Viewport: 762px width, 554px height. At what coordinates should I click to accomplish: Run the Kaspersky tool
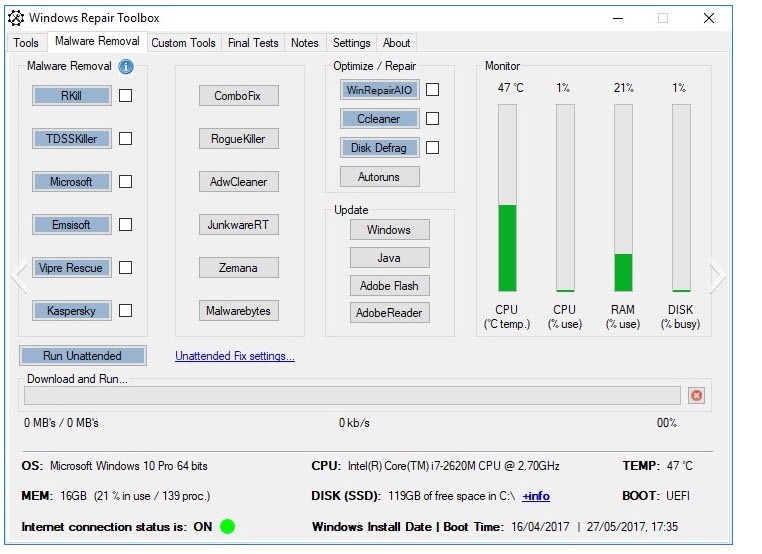[x=72, y=311]
